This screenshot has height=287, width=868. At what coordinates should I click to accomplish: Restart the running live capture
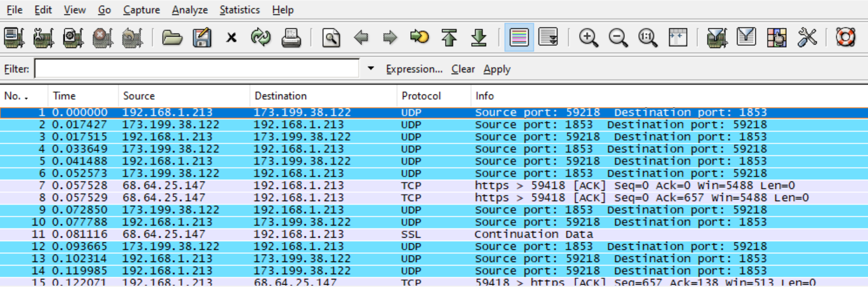[x=132, y=38]
